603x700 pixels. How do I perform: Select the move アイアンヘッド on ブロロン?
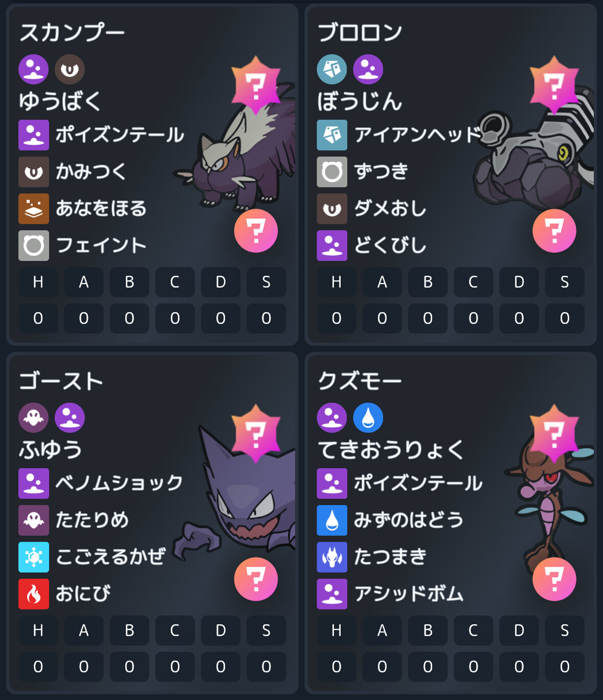click(x=399, y=135)
